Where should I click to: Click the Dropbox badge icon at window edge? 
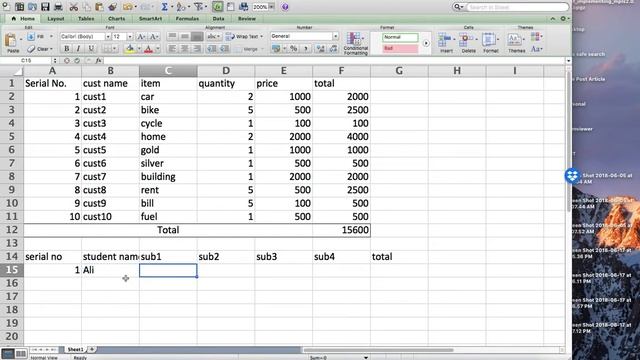tap(572, 176)
